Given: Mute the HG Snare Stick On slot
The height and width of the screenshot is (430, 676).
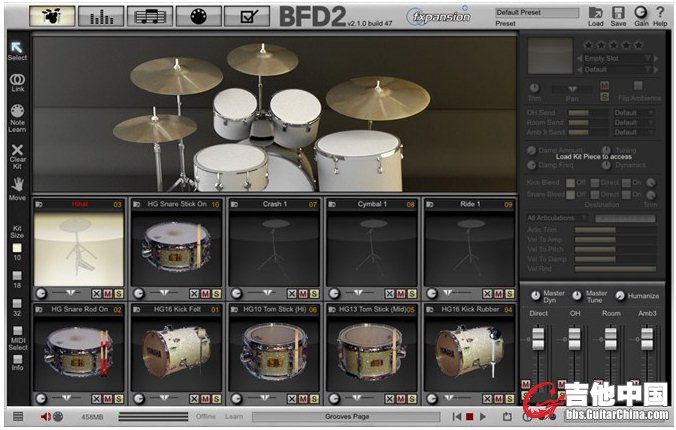Looking at the screenshot, I should click(x=206, y=294).
